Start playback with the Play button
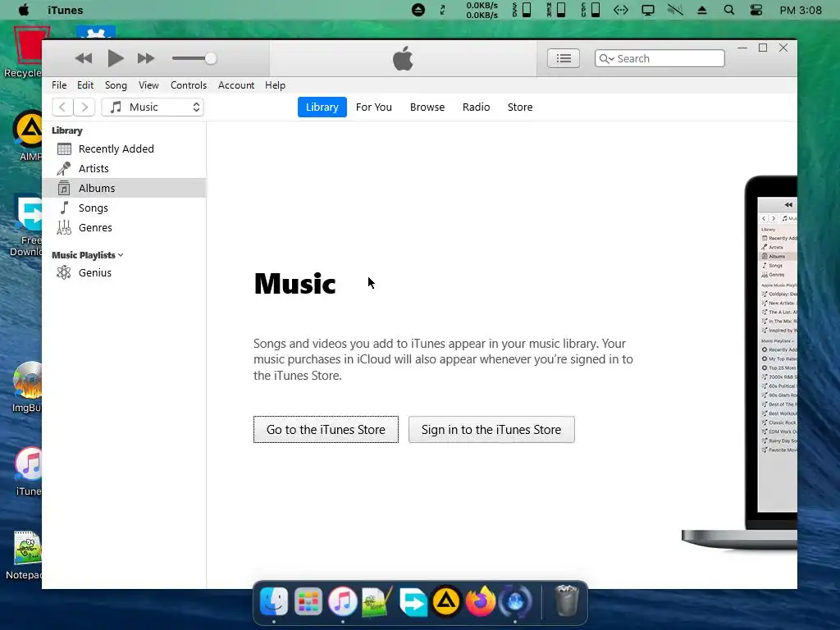 115,58
